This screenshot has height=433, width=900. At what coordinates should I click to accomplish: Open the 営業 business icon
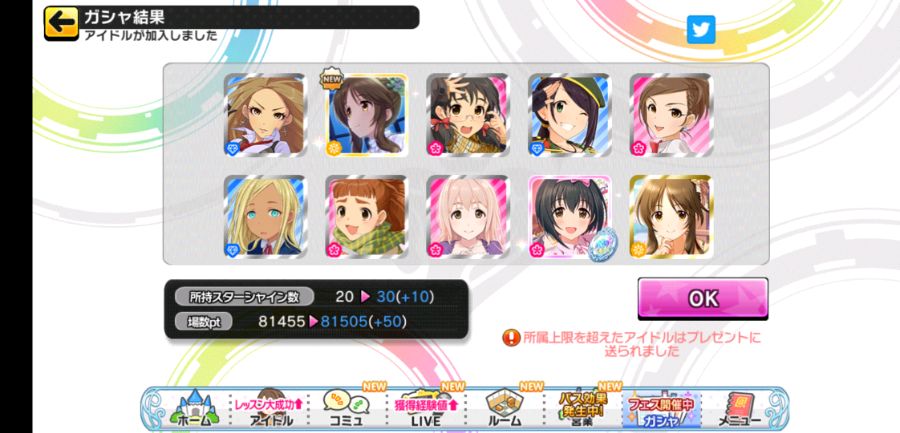[583, 408]
